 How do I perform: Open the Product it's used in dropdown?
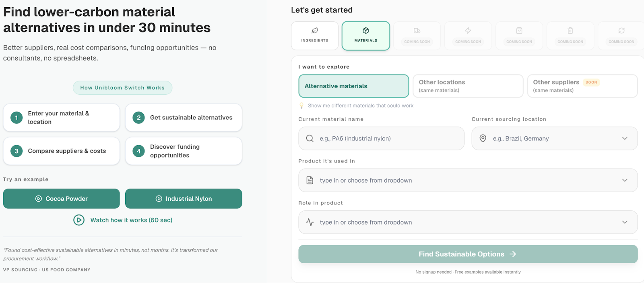click(468, 180)
